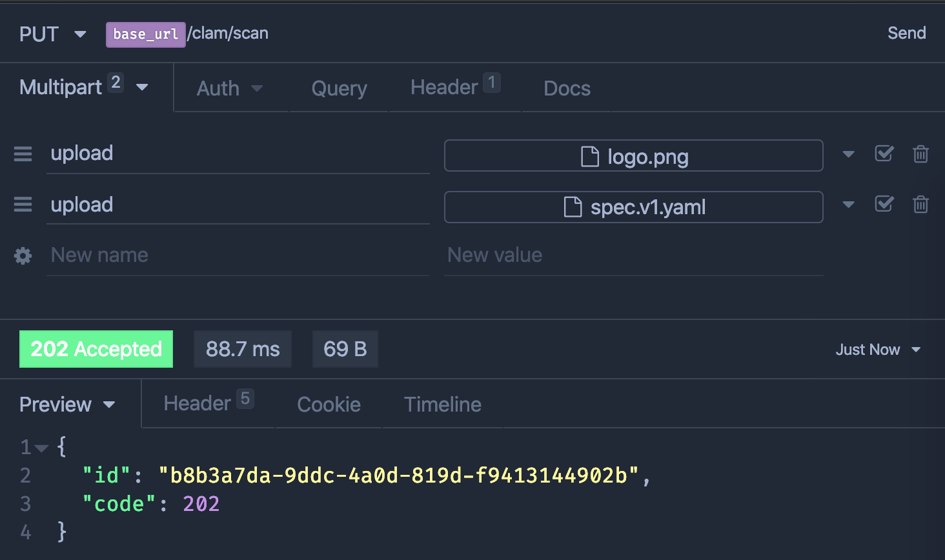Switch to the Query tab

point(339,88)
